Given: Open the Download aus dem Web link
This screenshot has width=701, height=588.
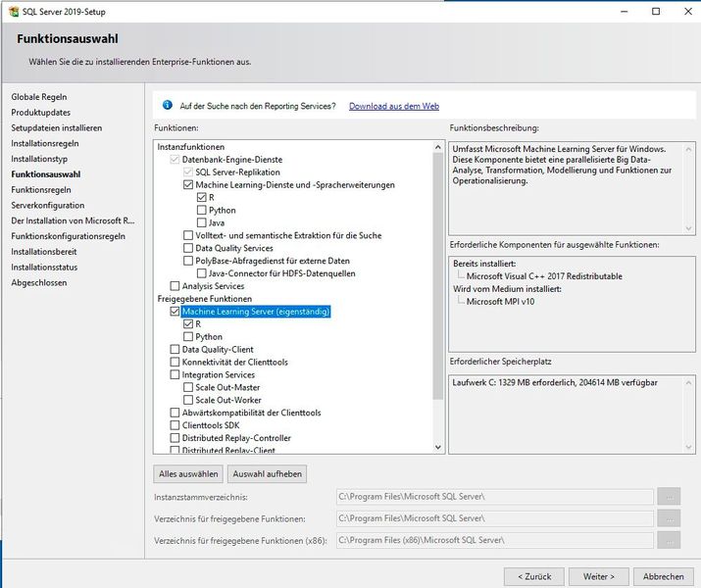Looking at the screenshot, I should coord(394,107).
